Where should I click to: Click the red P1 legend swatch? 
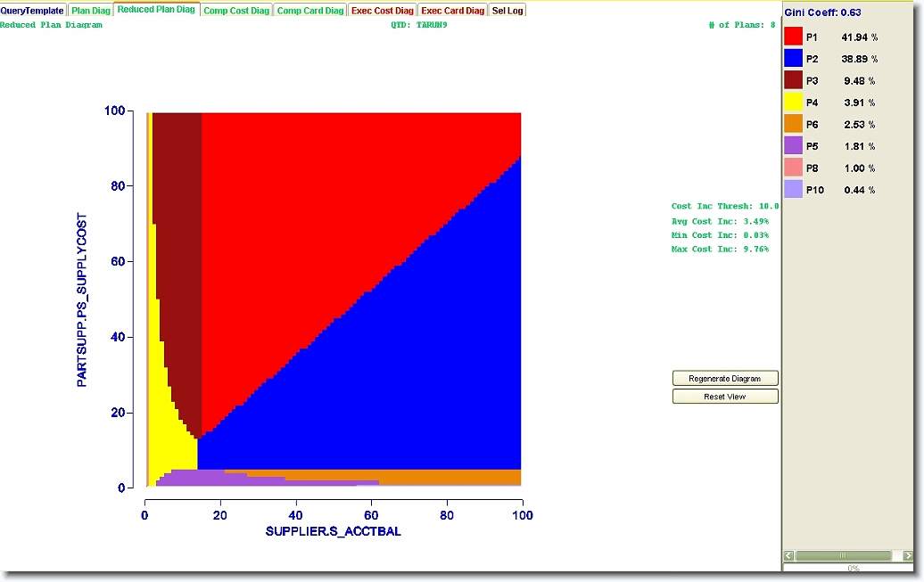click(793, 37)
